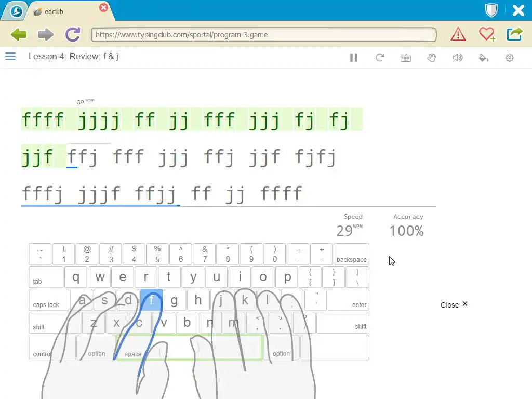Click the number 9 key
532x399 pixels.
coord(251,254)
